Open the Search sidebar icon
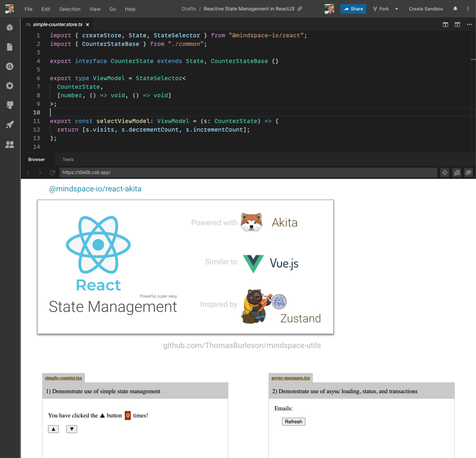 pos(10,66)
